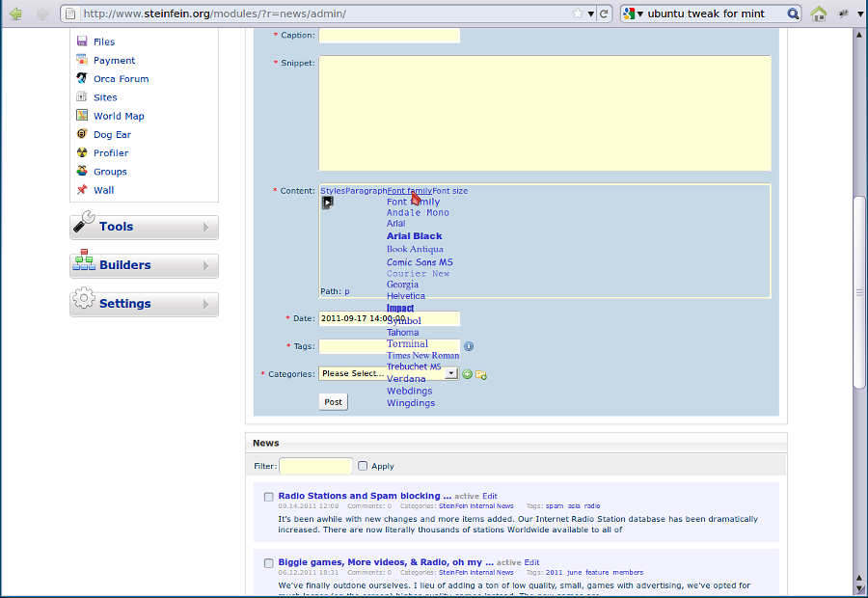Click the Files disk icon in sidebar
Viewport: 868px width, 598px height.
pos(83,41)
